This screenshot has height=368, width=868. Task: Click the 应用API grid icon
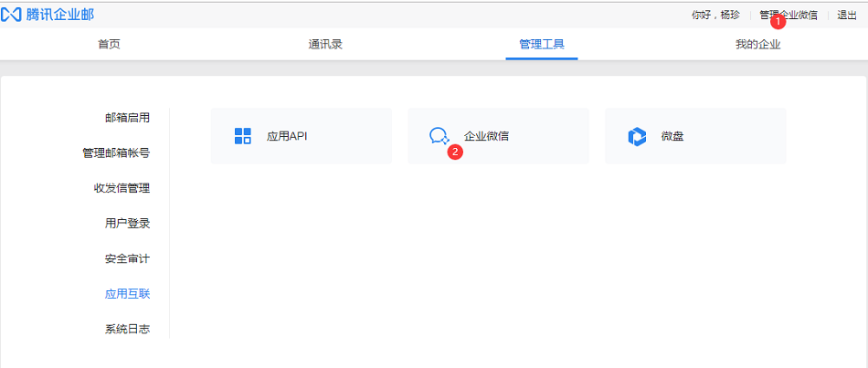point(242,136)
